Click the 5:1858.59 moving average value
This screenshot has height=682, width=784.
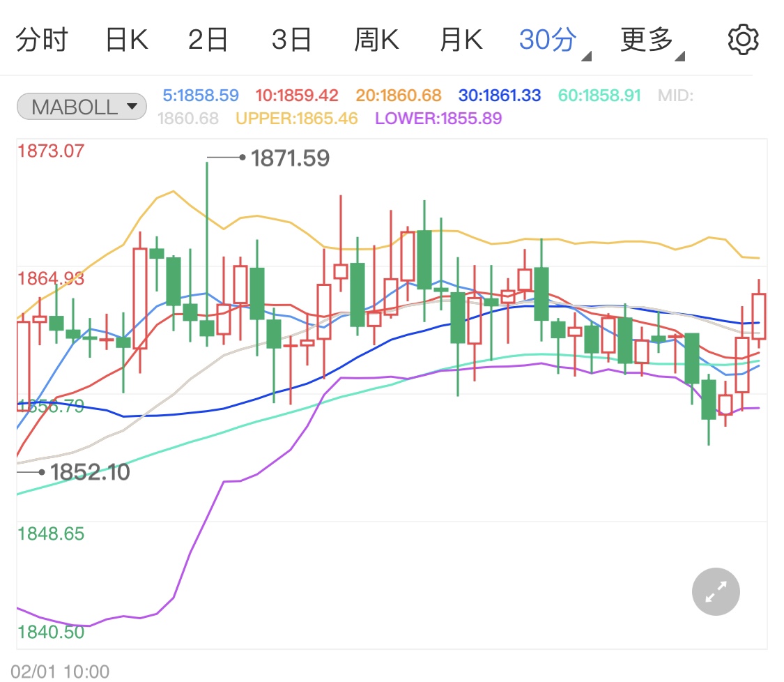pyautogui.click(x=201, y=95)
